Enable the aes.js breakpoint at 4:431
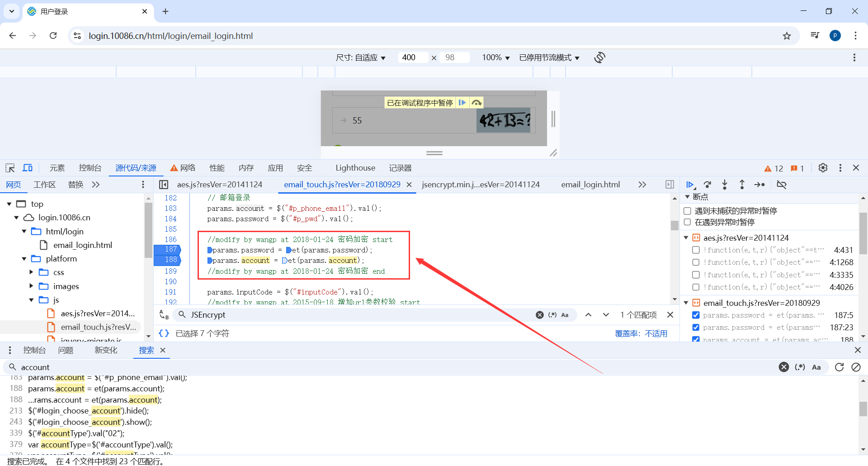The width and height of the screenshot is (868, 466). (x=696, y=250)
